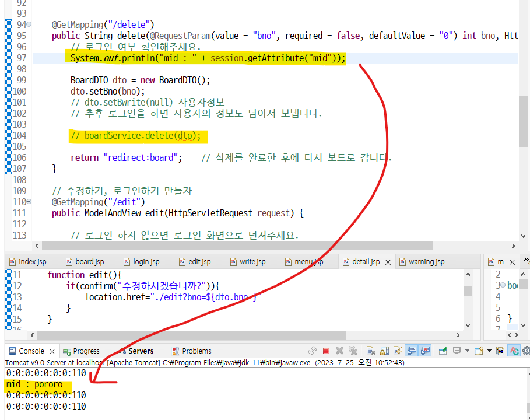The height and width of the screenshot is (420, 530).
Task: Click @GetMapping("/edit") annotation
Action: [98, 202]
